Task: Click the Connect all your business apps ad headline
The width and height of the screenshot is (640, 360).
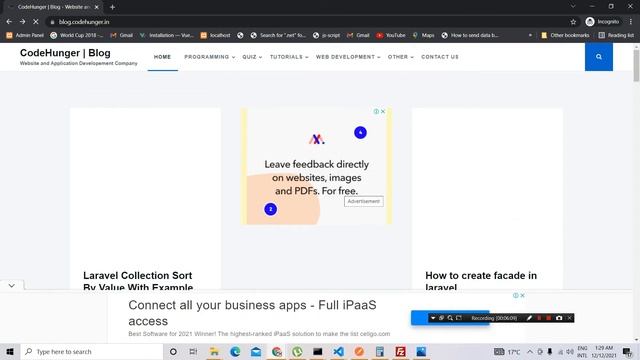Action: pos(252,313)
